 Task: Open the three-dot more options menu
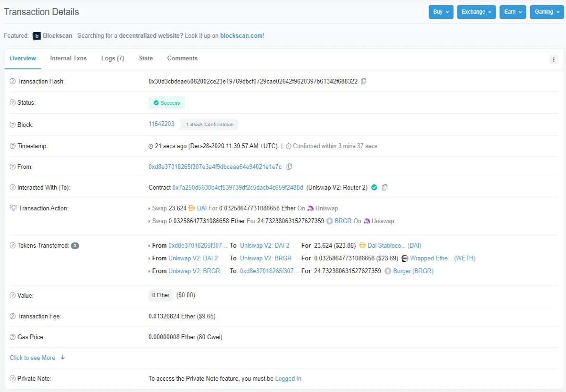554,59
